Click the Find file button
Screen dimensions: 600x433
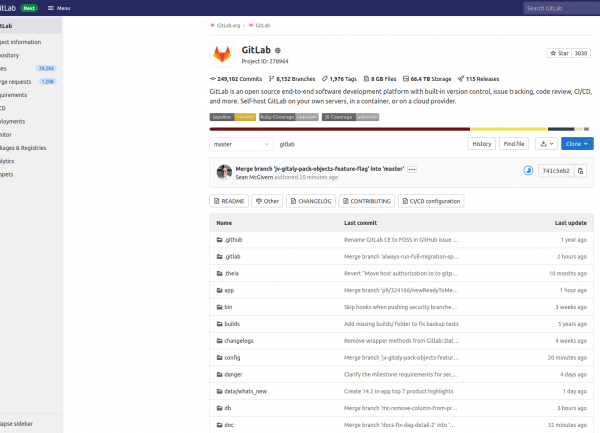click(514, 144)
